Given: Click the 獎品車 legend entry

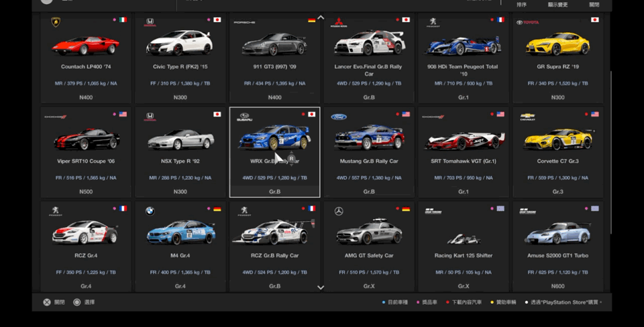Looking at the screenshot, I should [427, 302].
